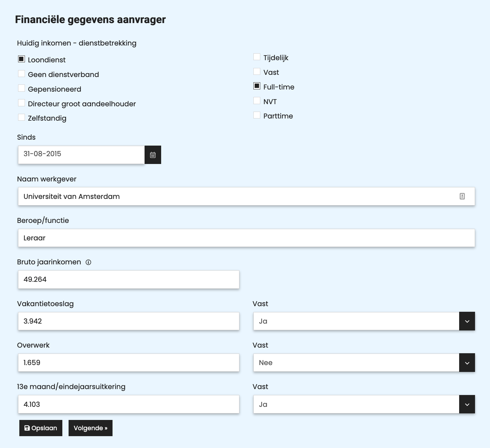Uncheck the Full-time checkbox

(257, 86)
